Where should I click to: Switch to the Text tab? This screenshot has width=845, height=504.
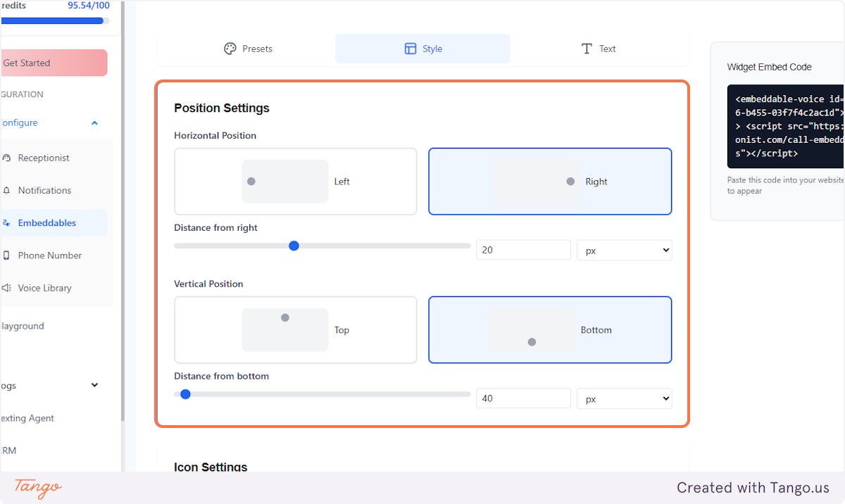(x=598, y=48)
